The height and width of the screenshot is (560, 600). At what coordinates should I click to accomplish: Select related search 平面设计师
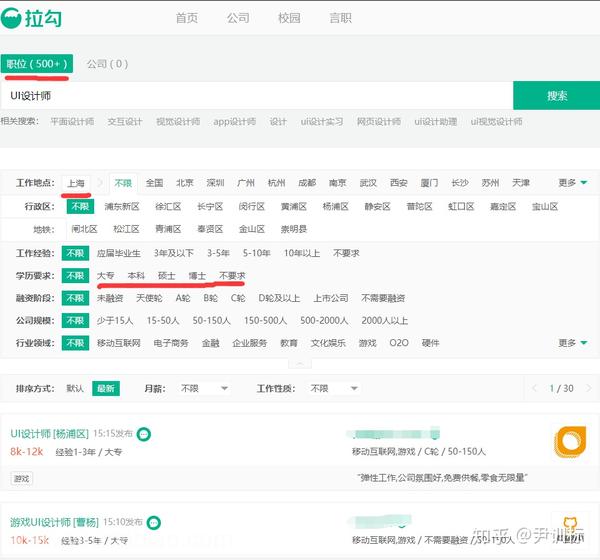pyautogui.click(x=72, y=122)
